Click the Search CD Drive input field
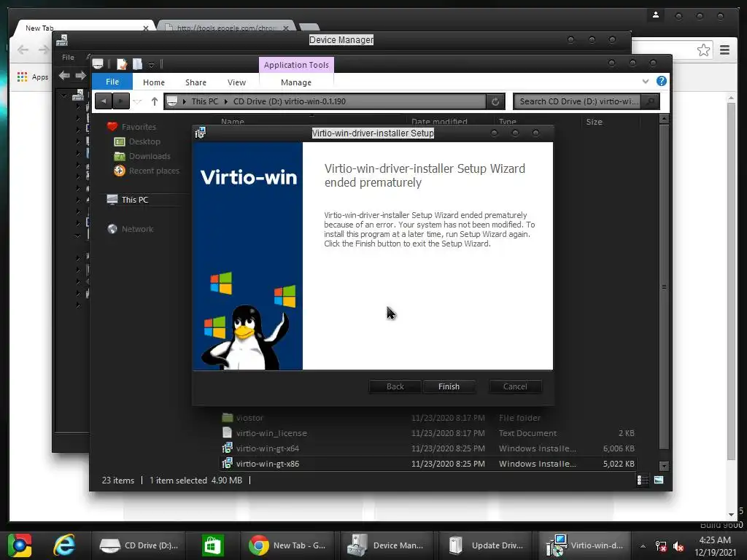747x560 pixels. point(578,101)
